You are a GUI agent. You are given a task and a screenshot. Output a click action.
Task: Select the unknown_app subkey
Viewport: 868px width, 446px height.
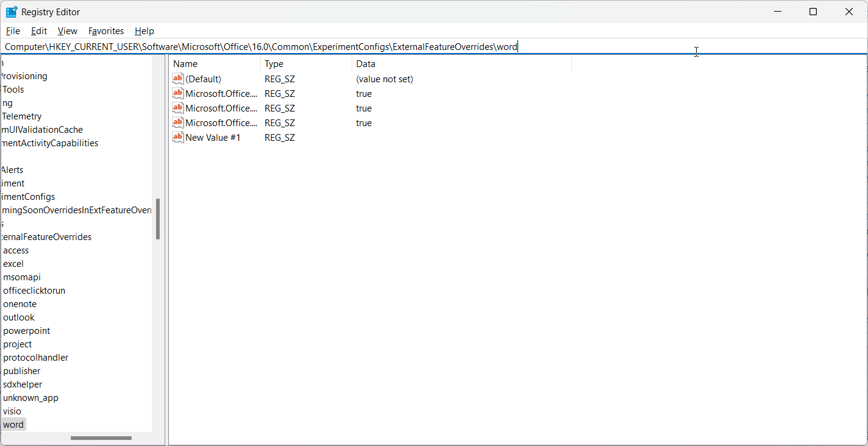tap(30, 397)
